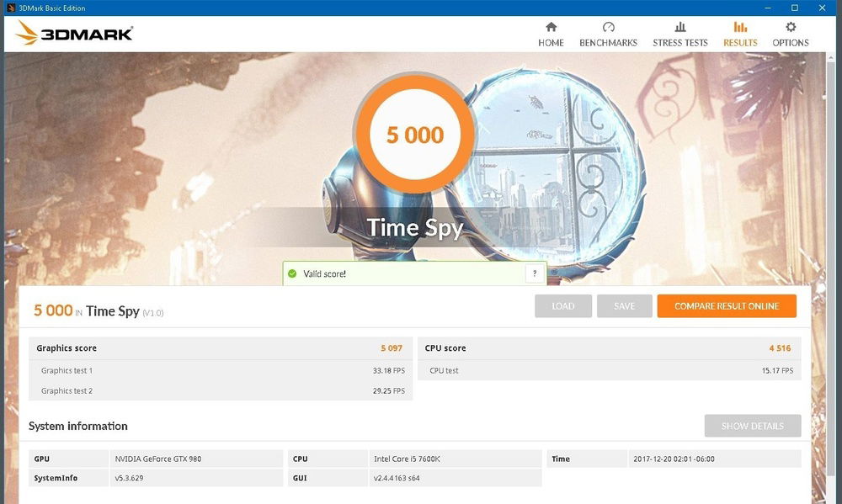
Task: Click COMPARE RESULT ONLINE button
Action: 726,306
